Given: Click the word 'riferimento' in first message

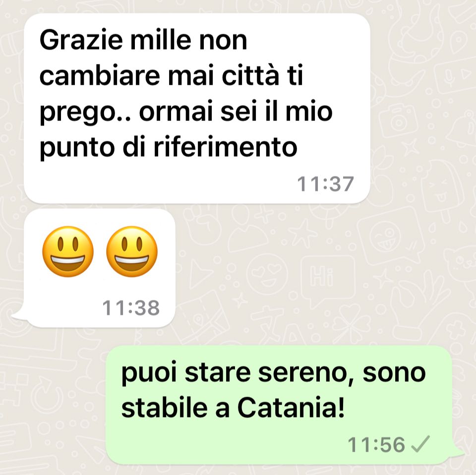Looking at the screenshot, I should 225,147.
